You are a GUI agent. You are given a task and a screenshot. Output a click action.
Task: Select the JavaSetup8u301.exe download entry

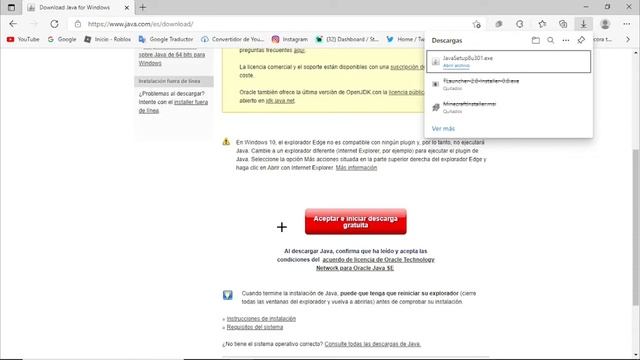[509, 62]
